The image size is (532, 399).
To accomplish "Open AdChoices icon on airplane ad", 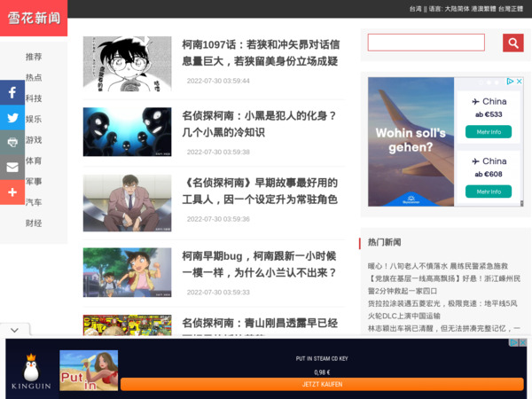I will pos(510,82).
